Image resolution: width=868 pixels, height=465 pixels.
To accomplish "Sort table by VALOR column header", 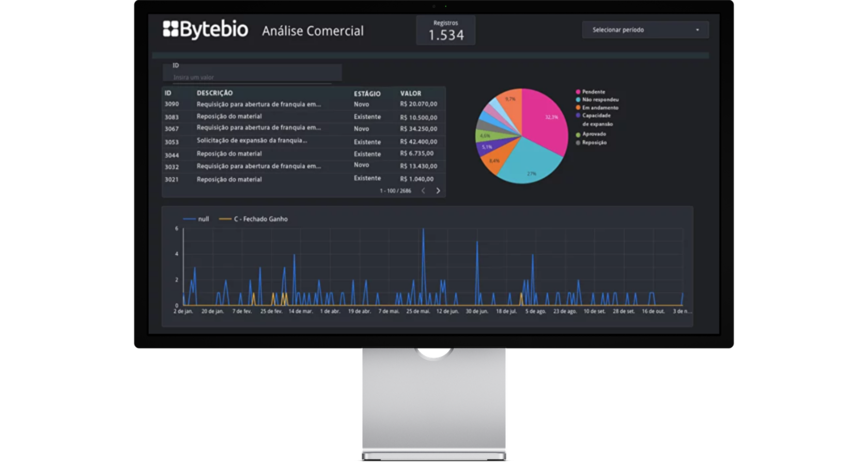I will (x=410, y=94).
